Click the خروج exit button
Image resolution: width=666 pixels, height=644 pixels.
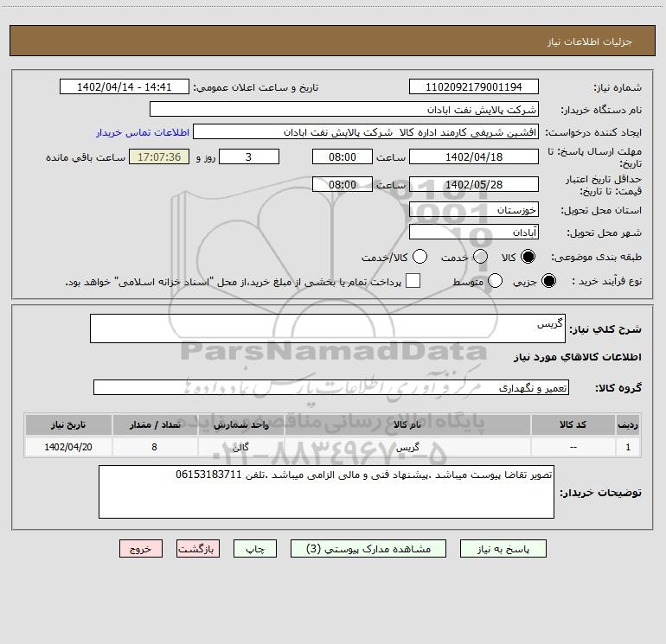(x=141, y=549)
